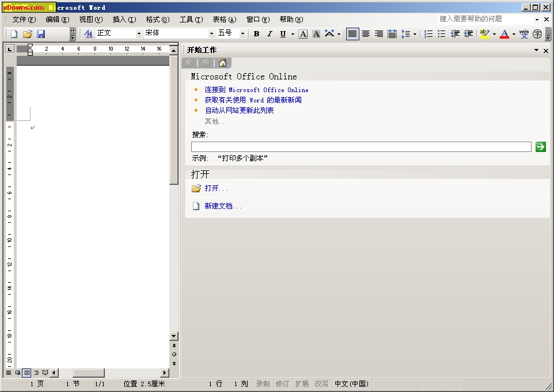Switch to Normal view icon at bottom left
554x392 pixels.
click(9, 372)
